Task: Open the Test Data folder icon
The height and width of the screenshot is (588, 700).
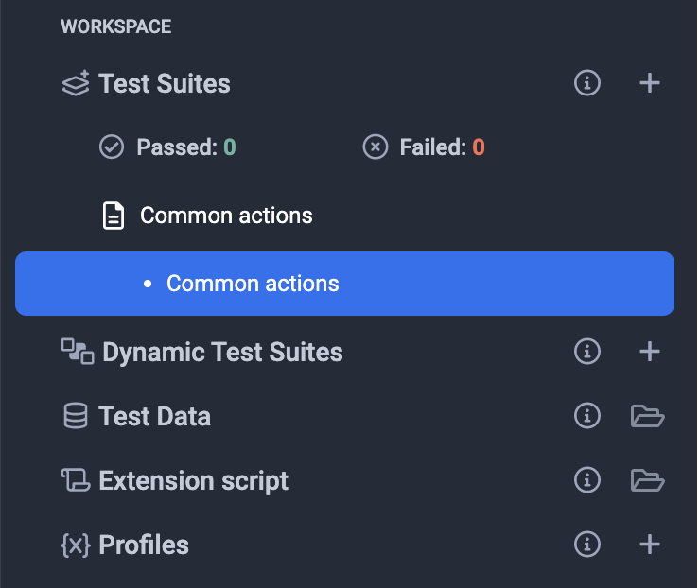Action: click(648, 416)
